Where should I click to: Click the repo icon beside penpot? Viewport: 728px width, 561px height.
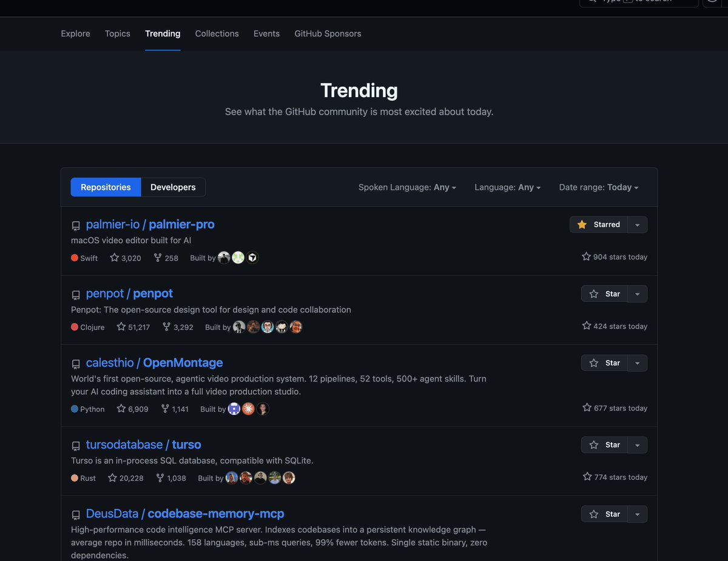76,295
